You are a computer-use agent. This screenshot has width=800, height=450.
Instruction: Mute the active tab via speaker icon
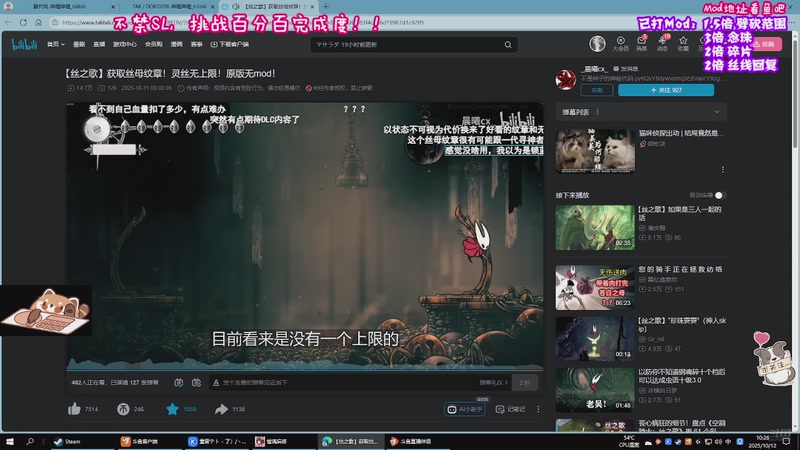click(236, 7)
